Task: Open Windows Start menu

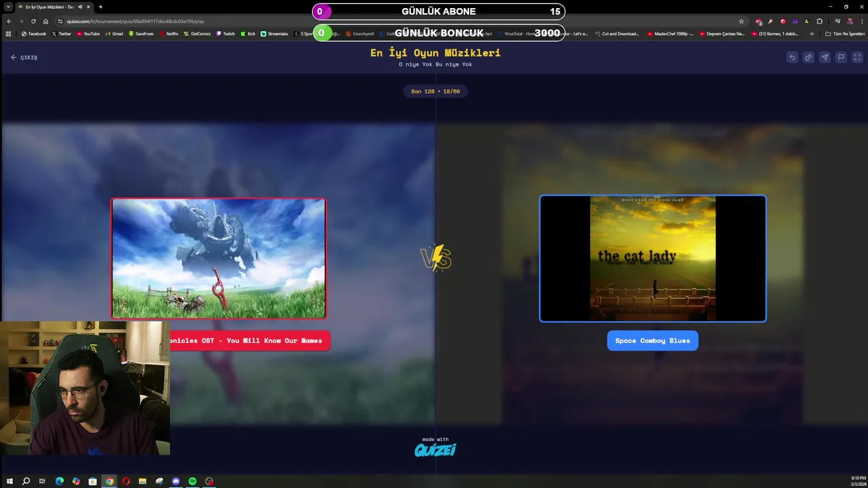Action: [x=9, y=481]
